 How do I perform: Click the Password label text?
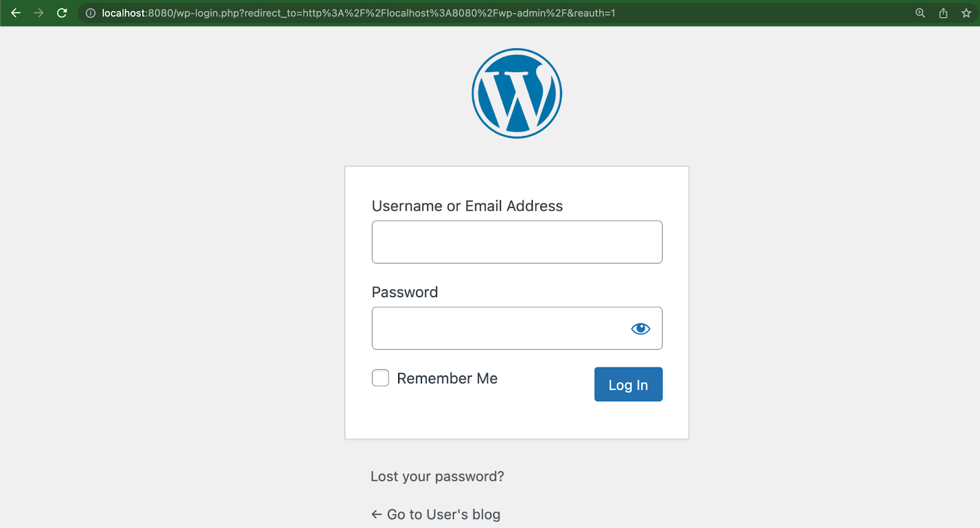coord(405,292)
